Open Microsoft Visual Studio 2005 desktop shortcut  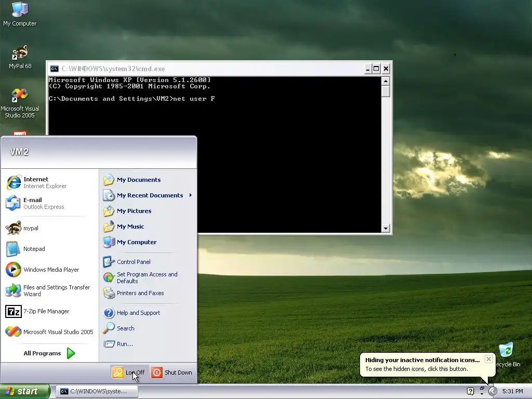20,103
